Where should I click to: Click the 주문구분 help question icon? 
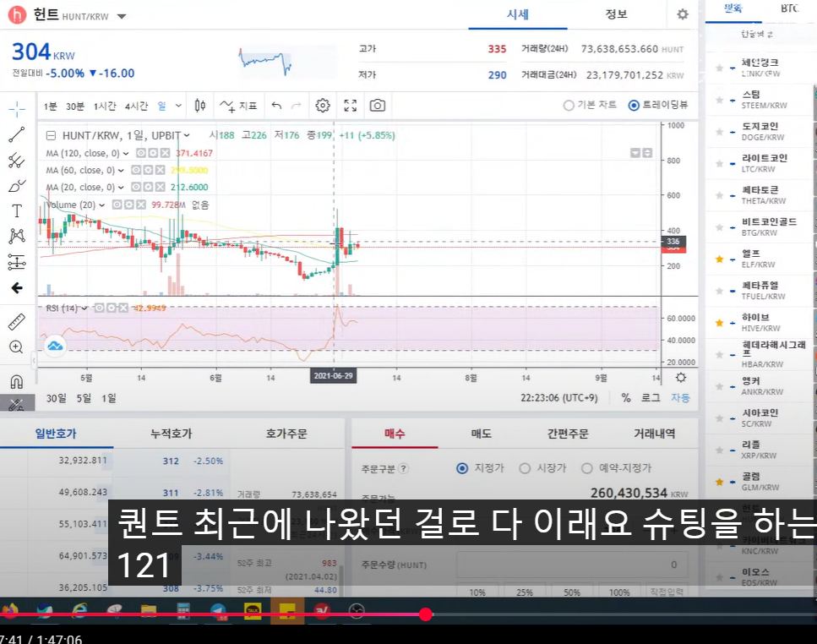pos(403,468)
